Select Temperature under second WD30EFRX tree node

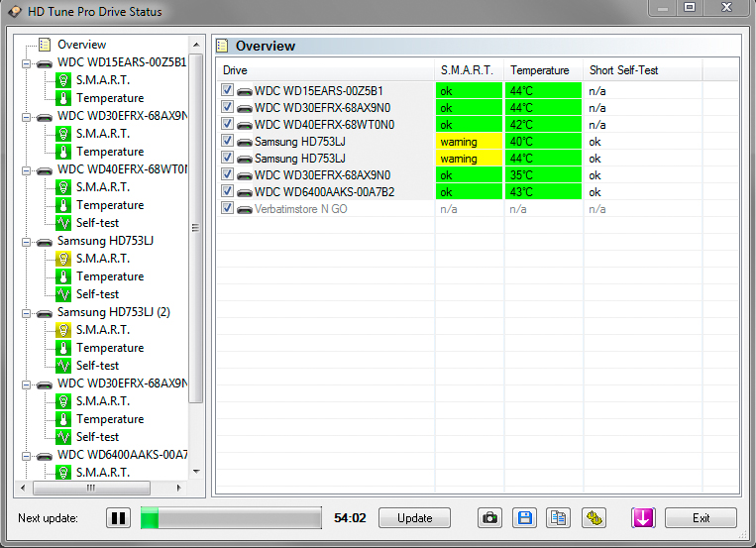pos(110,419)
